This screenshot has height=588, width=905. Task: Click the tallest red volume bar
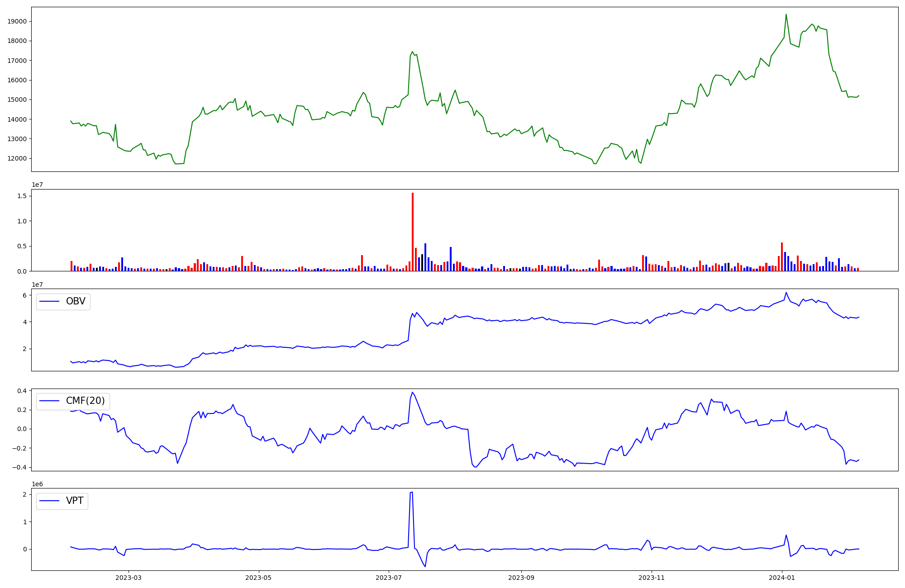413,232
